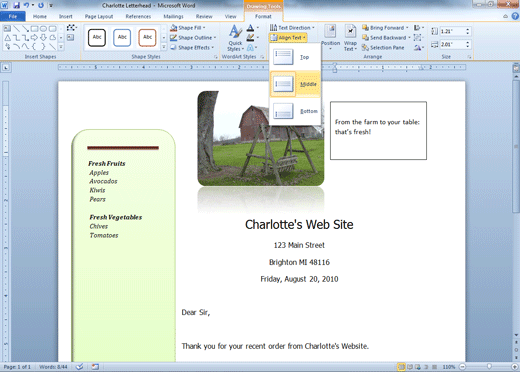Viewport: 520px width, 372px height.
Task: Apply the orange outline Abc shape style
Action: (x=147, y=37)
